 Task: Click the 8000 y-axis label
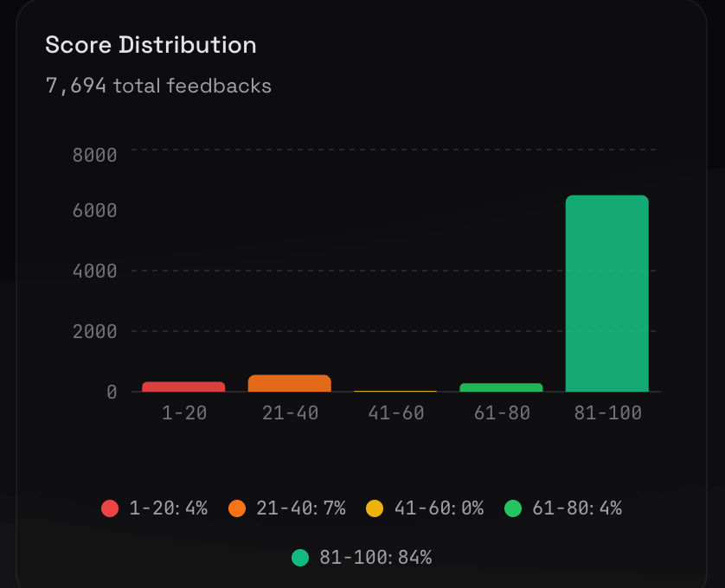coord(94,156)
